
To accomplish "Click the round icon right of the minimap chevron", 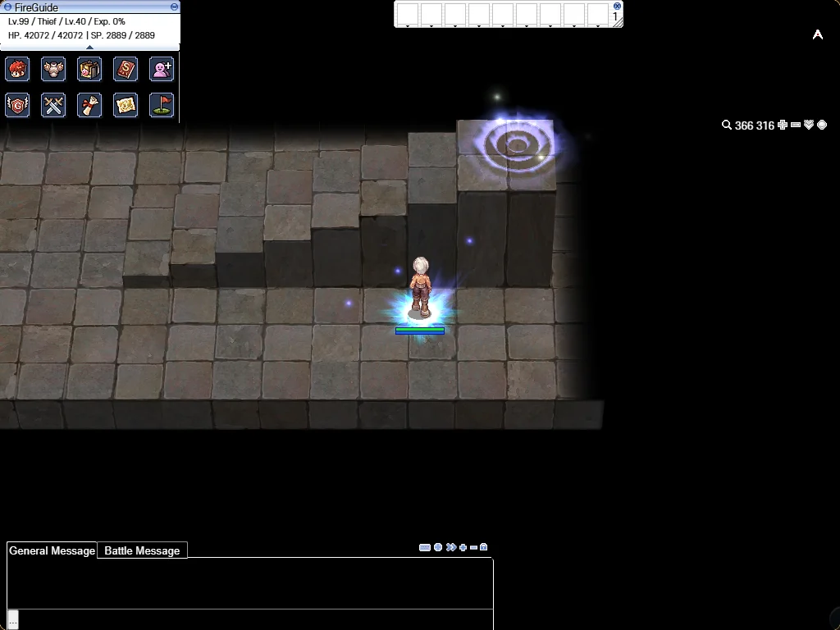I will (x=822, y=125).
